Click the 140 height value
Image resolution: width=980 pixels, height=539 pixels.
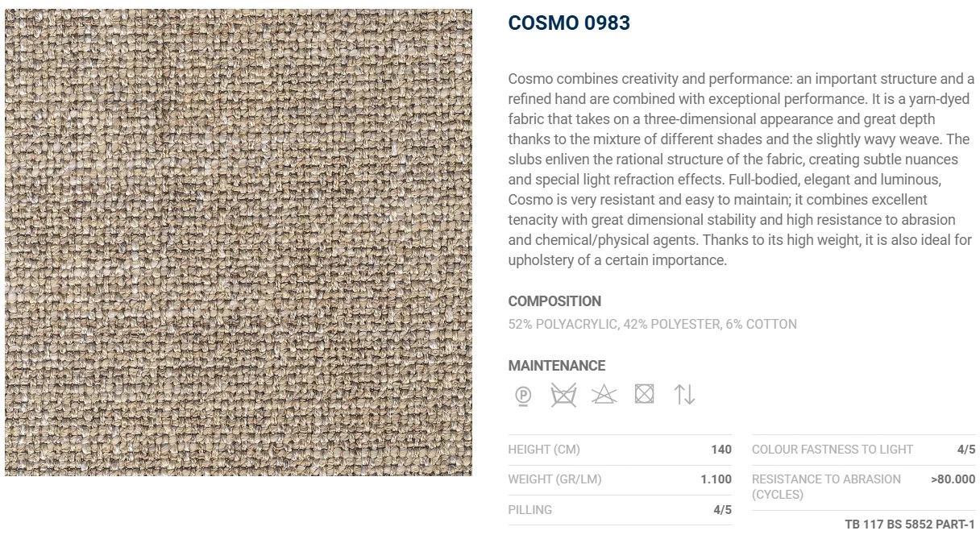tap(721, 450)
